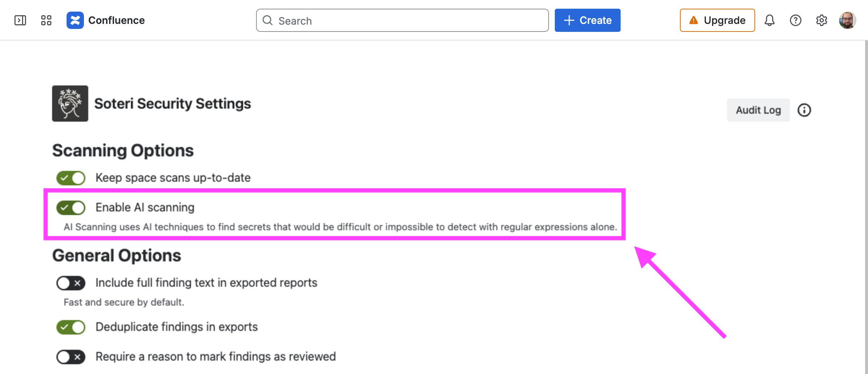The image size is (868, 374).
Task: Click the page vertical scrollbar
Action: tap(866, 207)
